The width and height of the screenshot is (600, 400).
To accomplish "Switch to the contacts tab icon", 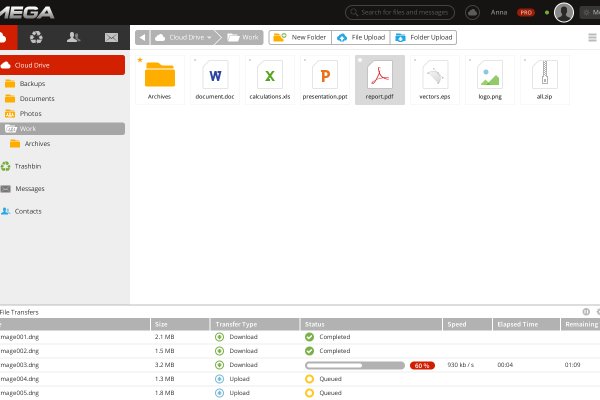I will point(74,37).
